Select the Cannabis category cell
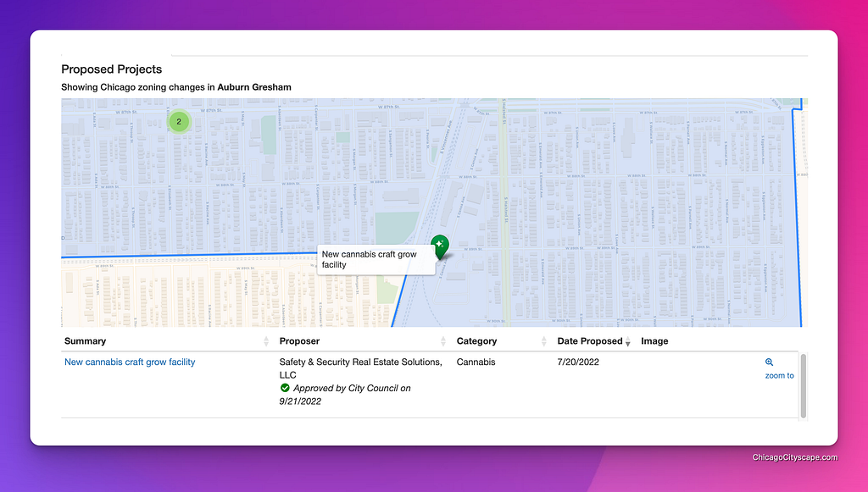Screen dimensions: 868x492 [x=476, y=362]
